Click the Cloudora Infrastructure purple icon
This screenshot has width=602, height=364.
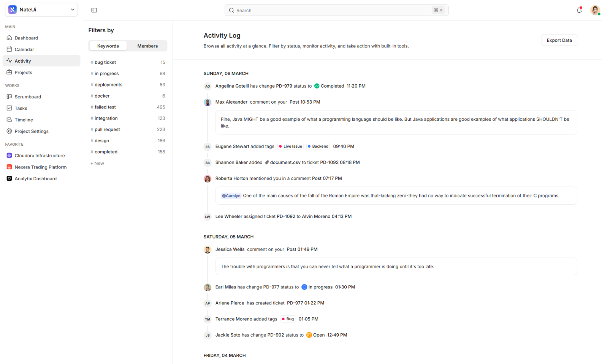point(10,155)
